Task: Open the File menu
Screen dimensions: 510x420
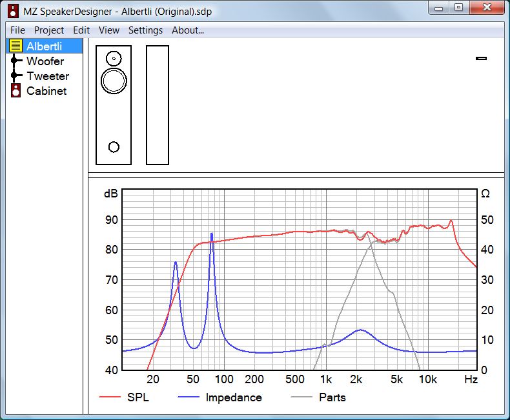Action: coord(17,30)
